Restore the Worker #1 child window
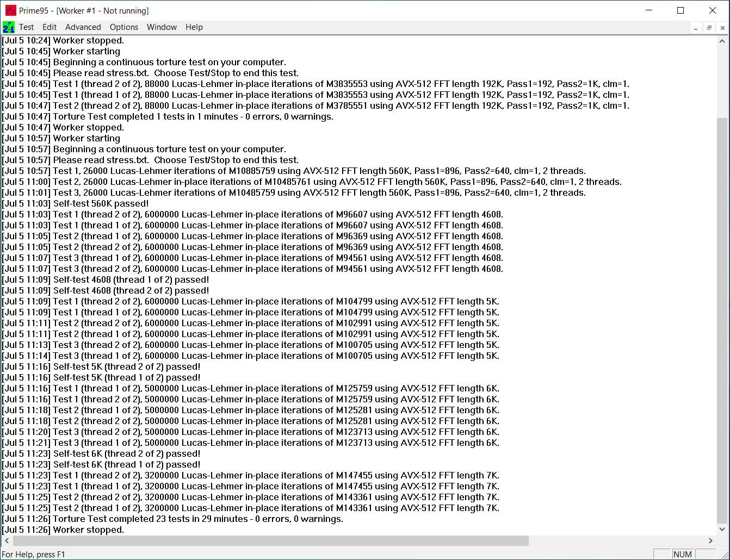The width and height of the screenshot is (730, 560). tap(709, 27)
